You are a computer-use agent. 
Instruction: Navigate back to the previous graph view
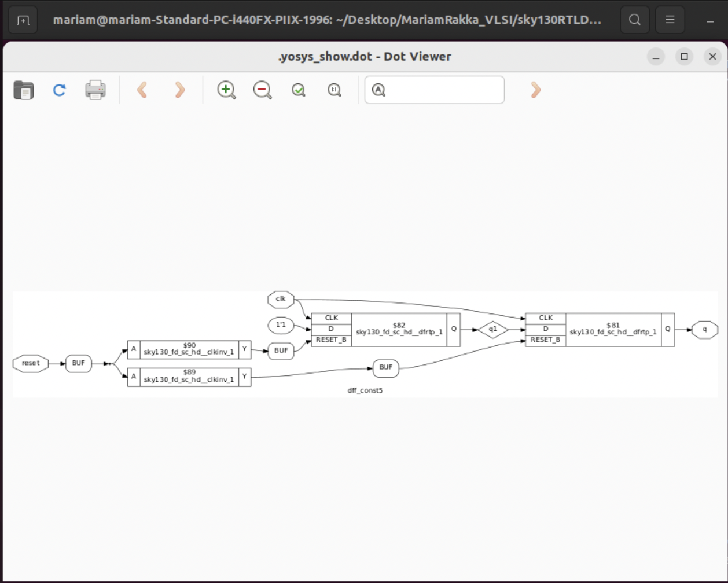click(x=143, y=90)
